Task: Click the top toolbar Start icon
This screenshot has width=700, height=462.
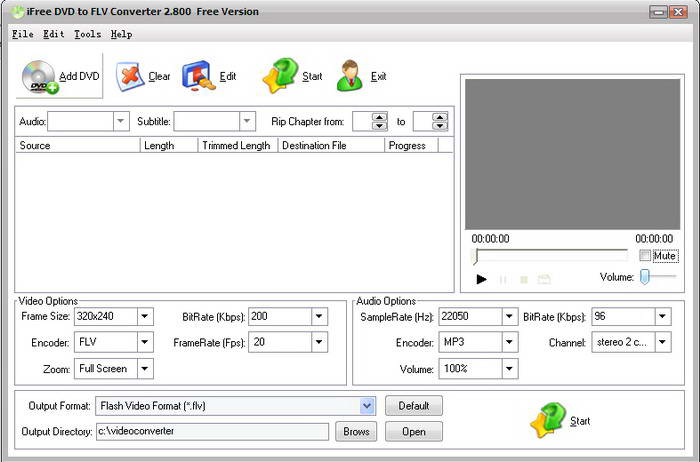Action: (x=280, y=75)
